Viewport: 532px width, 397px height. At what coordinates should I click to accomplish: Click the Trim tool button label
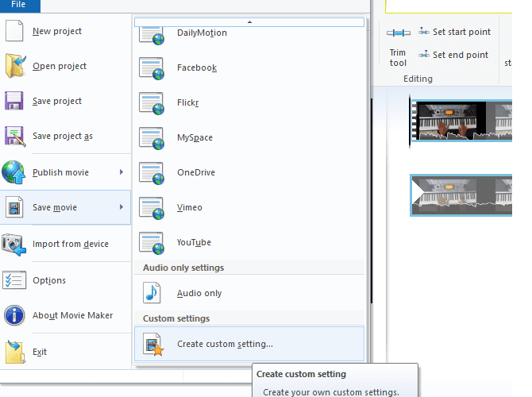click(x=398, y=58)
